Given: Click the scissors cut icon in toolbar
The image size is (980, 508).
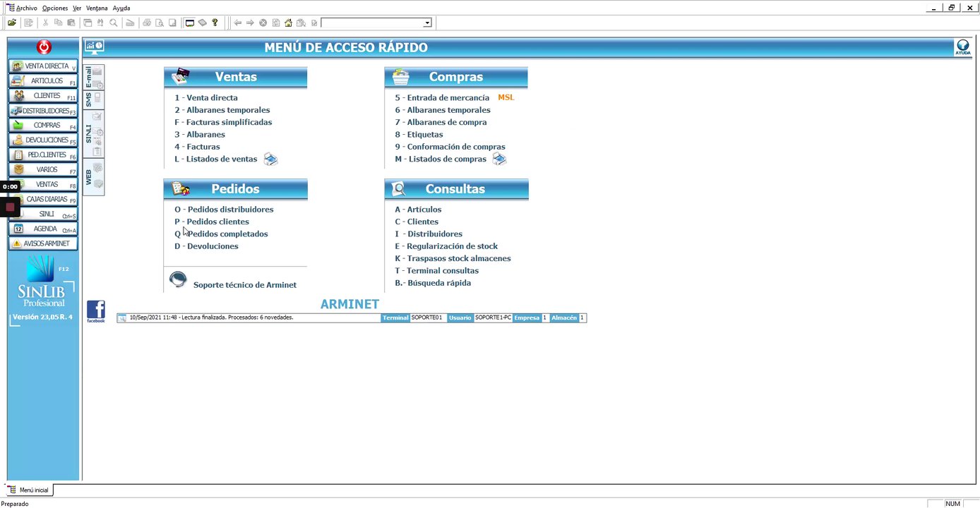Looking at the screenshot, I should point(46,23).
